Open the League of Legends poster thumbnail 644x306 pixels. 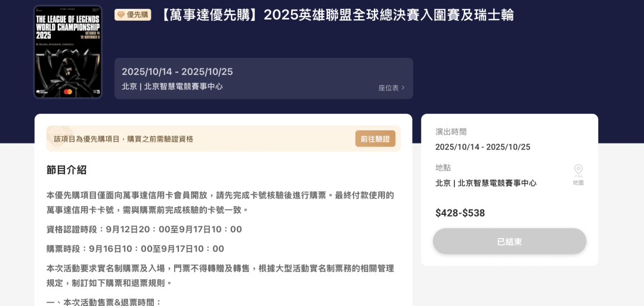(x=68, y=52)
